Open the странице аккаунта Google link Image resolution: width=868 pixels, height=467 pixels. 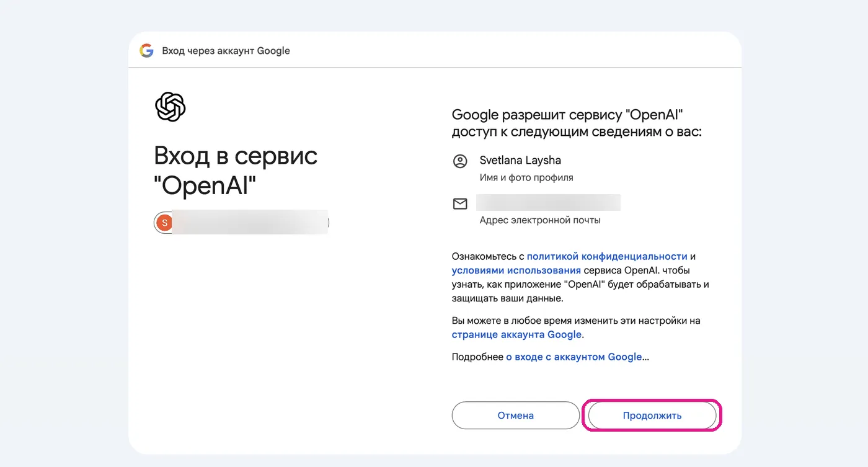click(516, 334)
